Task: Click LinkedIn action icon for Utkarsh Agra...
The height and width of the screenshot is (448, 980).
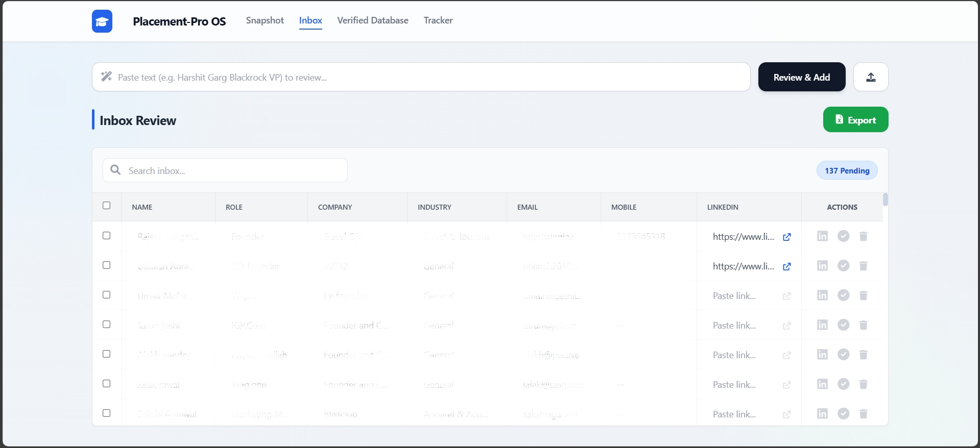Action: [x=822, y=265]
